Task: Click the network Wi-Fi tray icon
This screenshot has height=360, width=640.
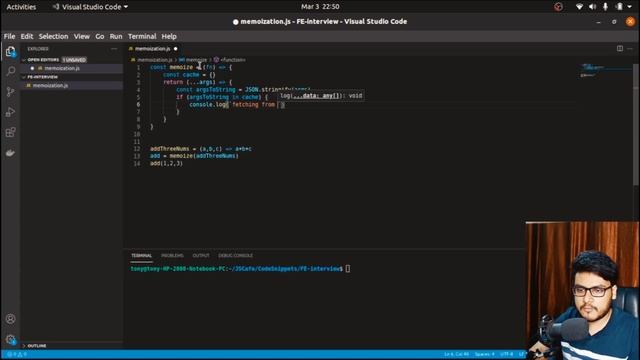Action: [x=579, y=7]
